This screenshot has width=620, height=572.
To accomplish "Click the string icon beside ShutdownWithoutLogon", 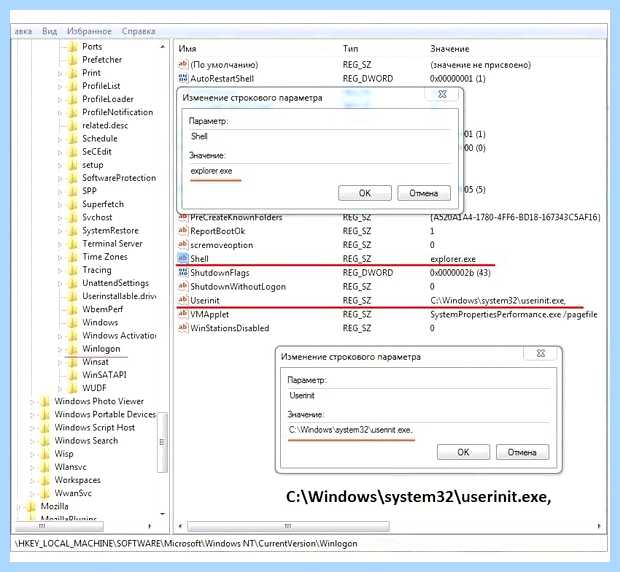I will coord(183,286).
